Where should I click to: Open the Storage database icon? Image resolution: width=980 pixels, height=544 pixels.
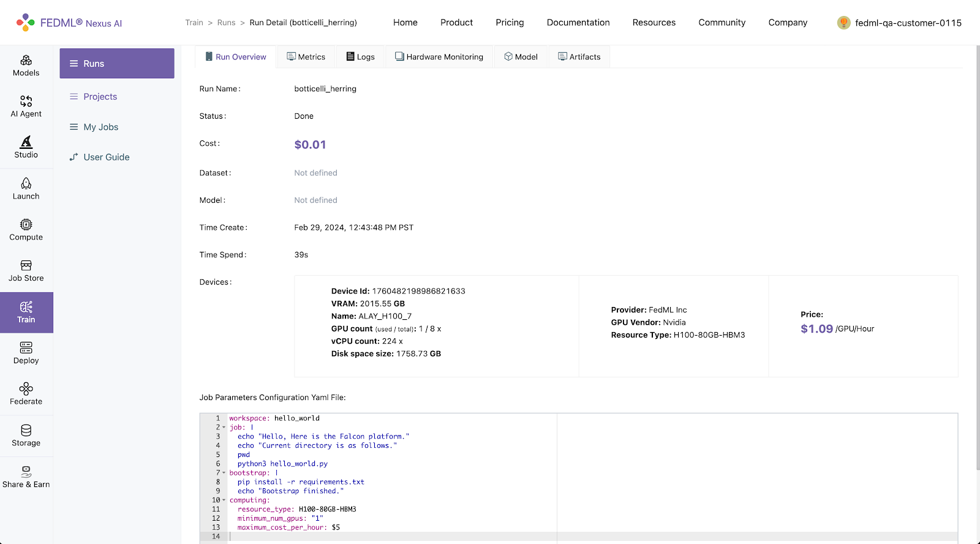(26, 430)
